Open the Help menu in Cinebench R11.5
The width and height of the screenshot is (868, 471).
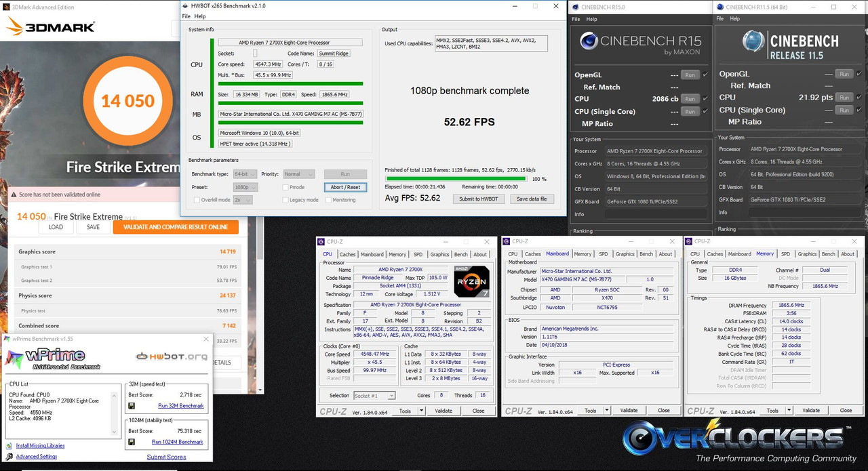(736, 19)
